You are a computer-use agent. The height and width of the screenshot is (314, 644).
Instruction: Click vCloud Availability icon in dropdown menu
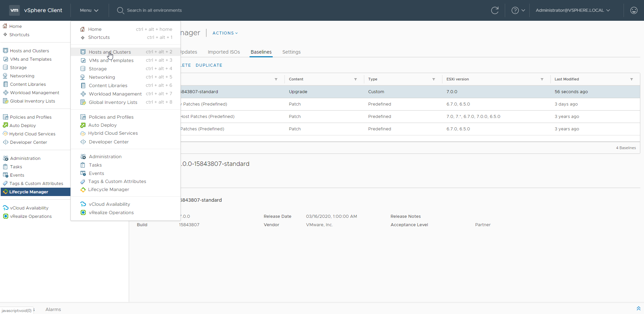83,204
